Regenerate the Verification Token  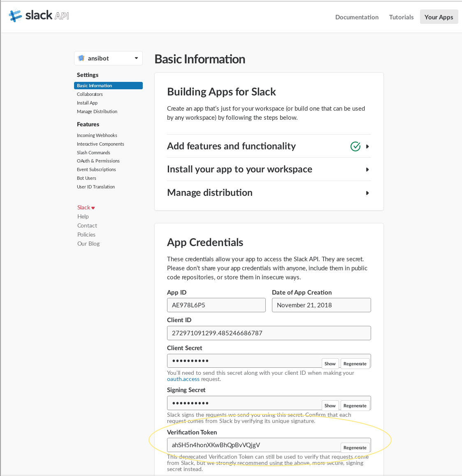[x=355, y=448]
